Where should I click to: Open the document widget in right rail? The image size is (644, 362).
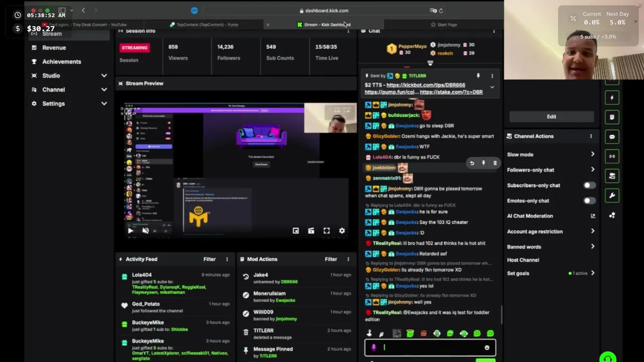point(612,117)
